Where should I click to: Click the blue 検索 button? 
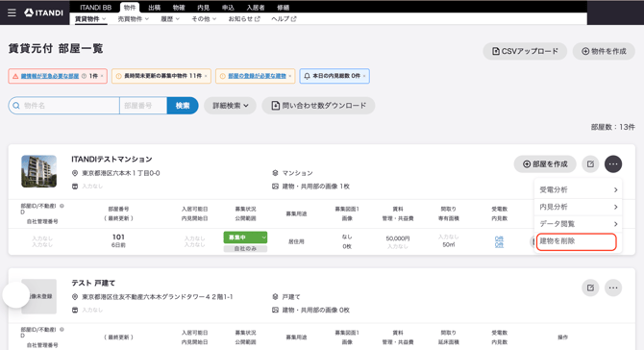183,106
